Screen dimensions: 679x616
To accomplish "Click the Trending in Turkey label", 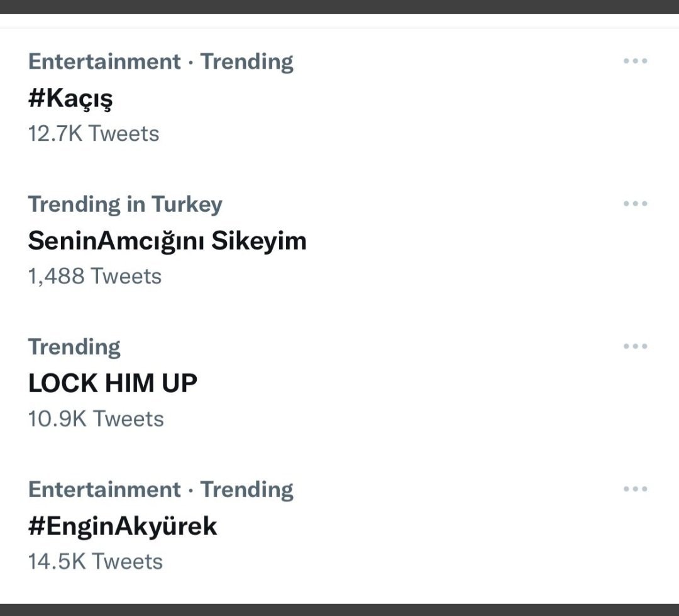I will point(124,204).
